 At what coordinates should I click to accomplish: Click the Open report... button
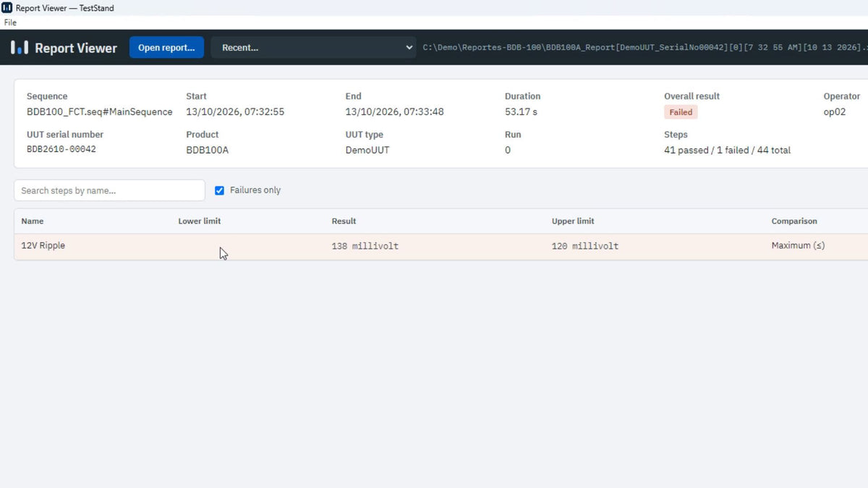pyautogui.click(x=166, y=48)
